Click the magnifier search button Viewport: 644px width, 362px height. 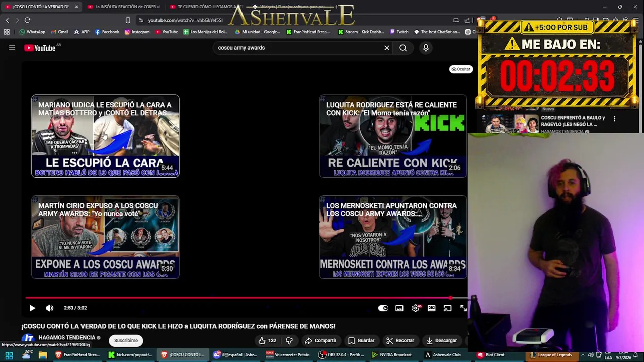403,48
